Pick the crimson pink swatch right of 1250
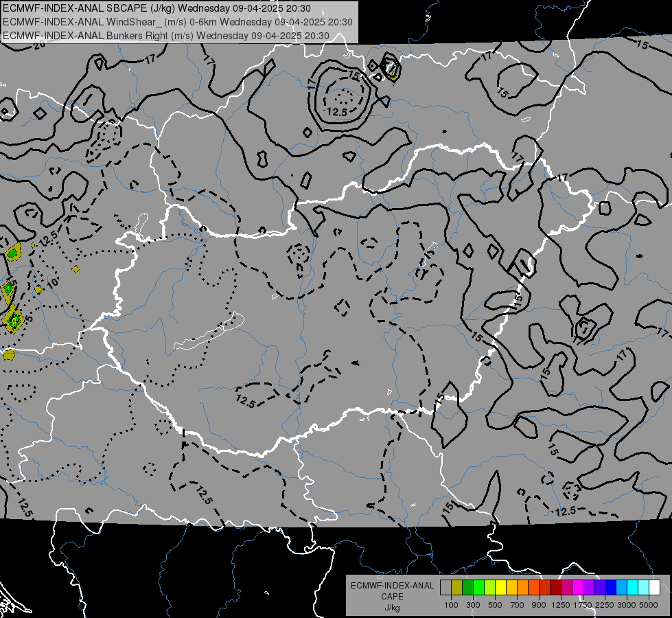The height and width of the screenshot is (618, 672). [x=566, y=587]
